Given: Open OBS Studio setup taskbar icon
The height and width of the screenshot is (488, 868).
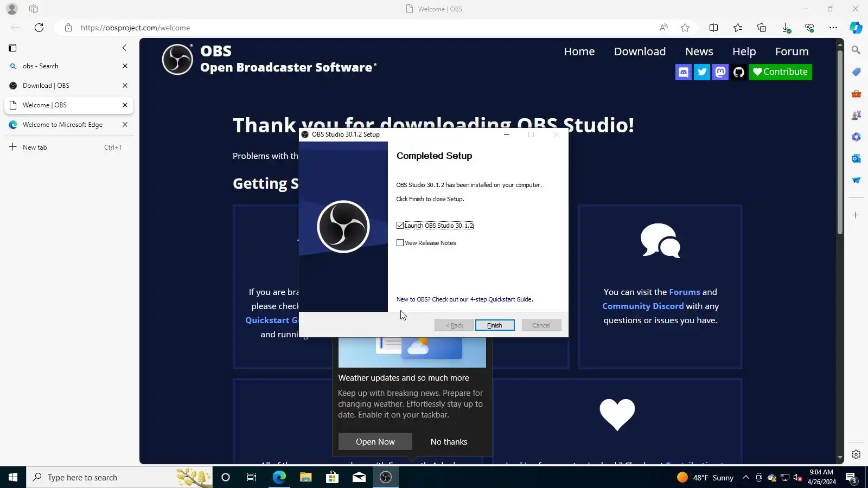Looking at the screenshot, I should pyautogui.click(x=386, y=477).
